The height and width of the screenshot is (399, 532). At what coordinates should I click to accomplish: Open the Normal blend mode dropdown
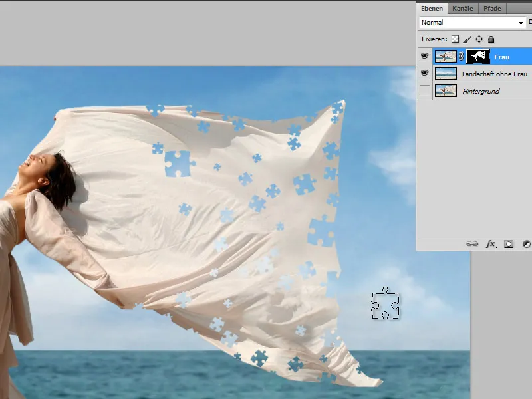pyautogui.click(x=473, y=23)
